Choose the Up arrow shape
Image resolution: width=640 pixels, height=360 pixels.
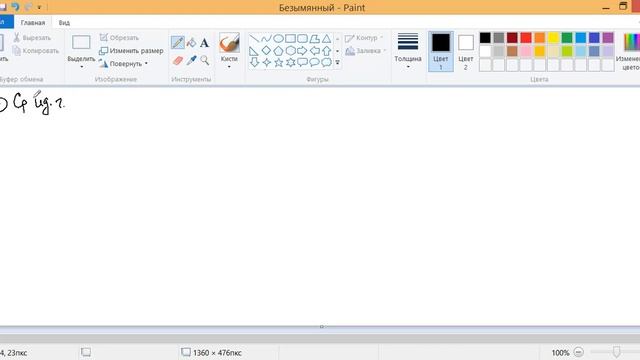coord(327,51)
